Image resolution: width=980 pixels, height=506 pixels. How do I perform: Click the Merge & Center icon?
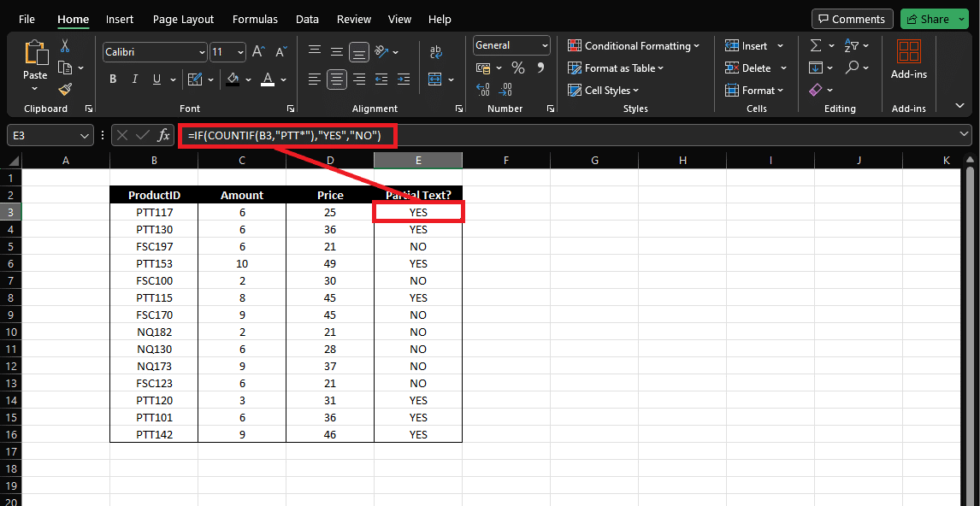[x=435, y=79]
